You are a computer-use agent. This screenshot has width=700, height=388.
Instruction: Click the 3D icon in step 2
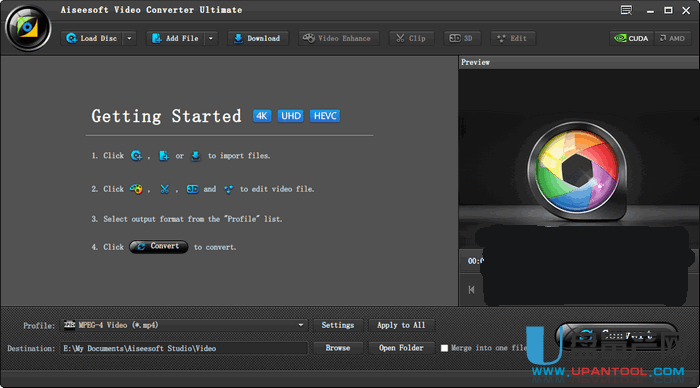tap(192, 189)
